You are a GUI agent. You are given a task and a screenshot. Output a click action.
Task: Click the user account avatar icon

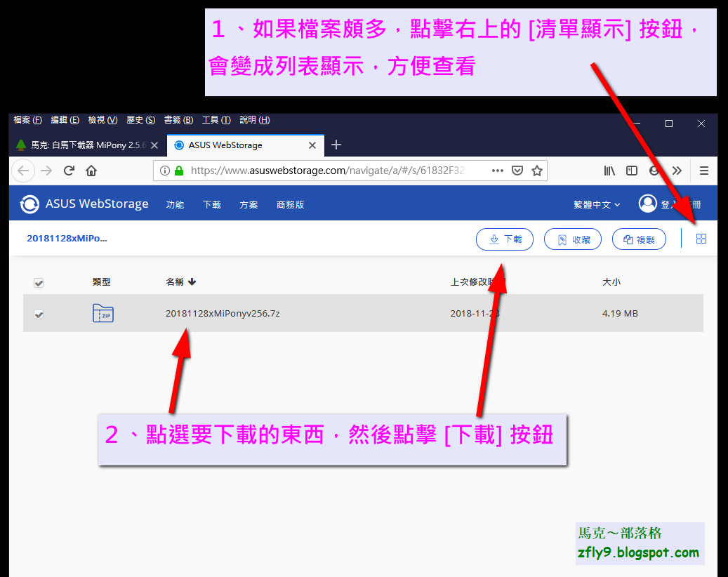(648, 204)
